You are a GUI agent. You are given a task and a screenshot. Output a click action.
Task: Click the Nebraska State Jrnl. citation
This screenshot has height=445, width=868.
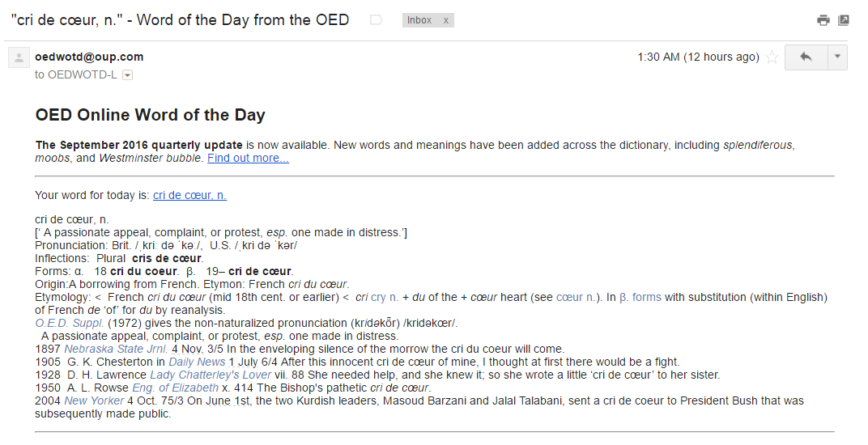(x=117, y=350)
